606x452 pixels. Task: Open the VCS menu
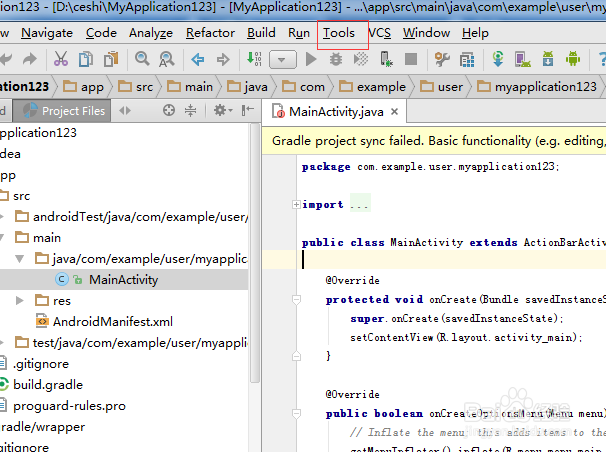pos(379,33)
